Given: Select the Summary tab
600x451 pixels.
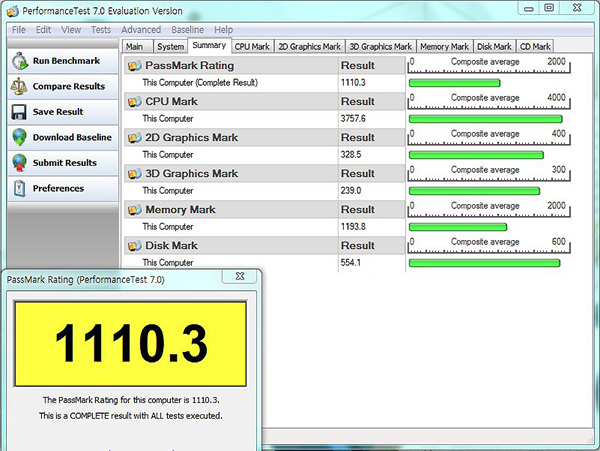Looking at the screenshot, I should [x=209, y=46].
